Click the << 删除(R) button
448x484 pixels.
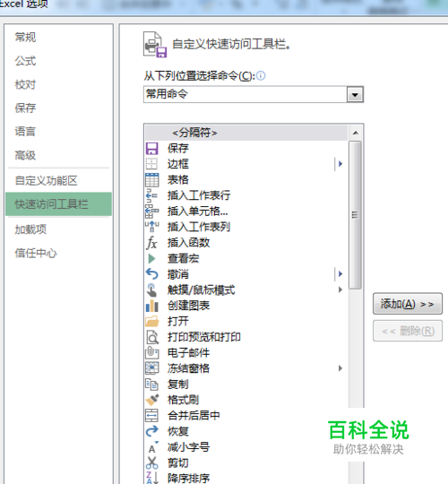coord(408,331)
